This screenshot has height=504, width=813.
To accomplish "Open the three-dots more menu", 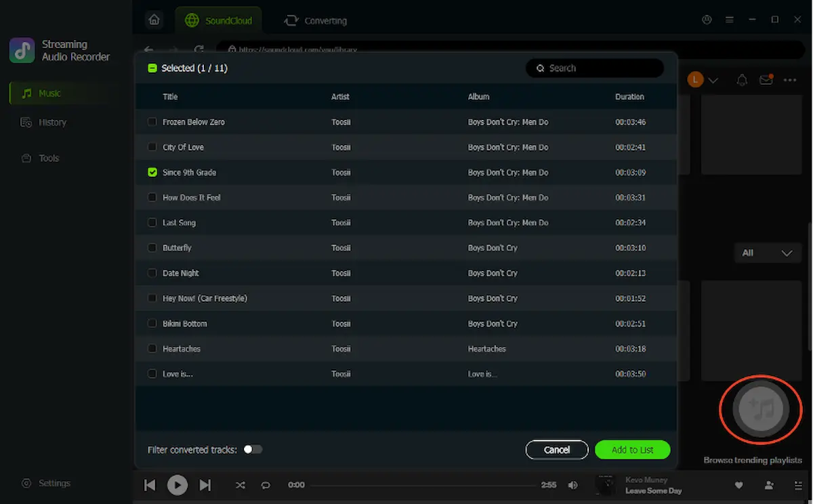I will pyautogui.click(x=790, y=80).
